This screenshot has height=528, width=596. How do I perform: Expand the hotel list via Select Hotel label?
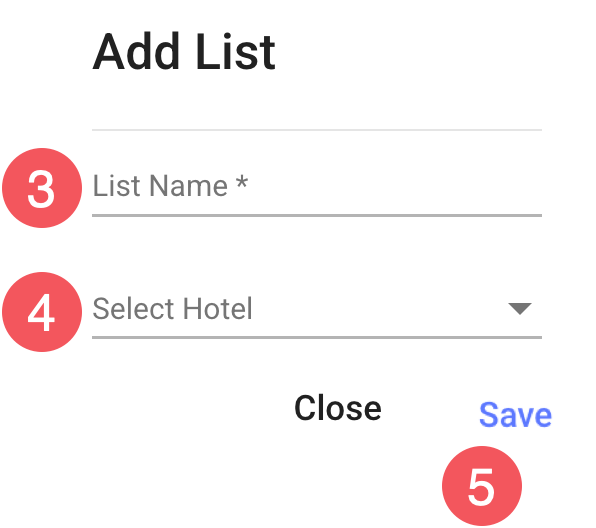pos(172,309)
